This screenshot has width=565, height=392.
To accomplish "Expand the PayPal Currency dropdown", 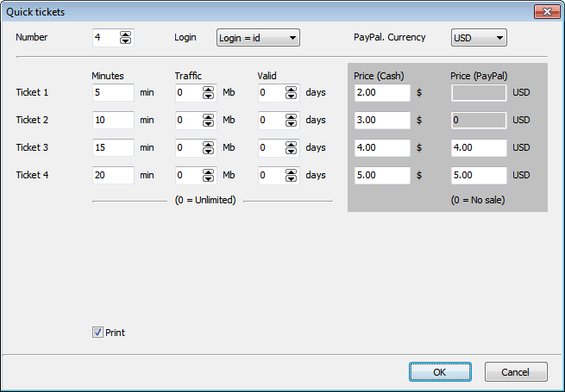I will [479, 38].
